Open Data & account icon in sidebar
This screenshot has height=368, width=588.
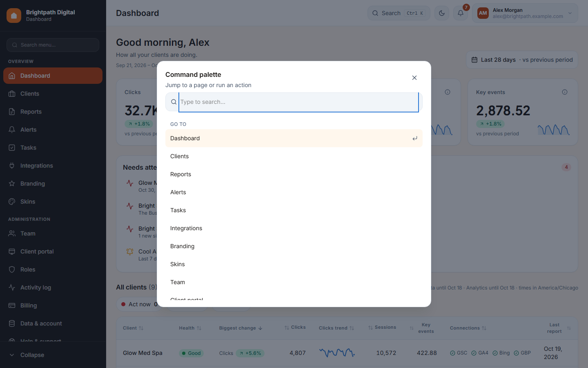click(12, 323)
